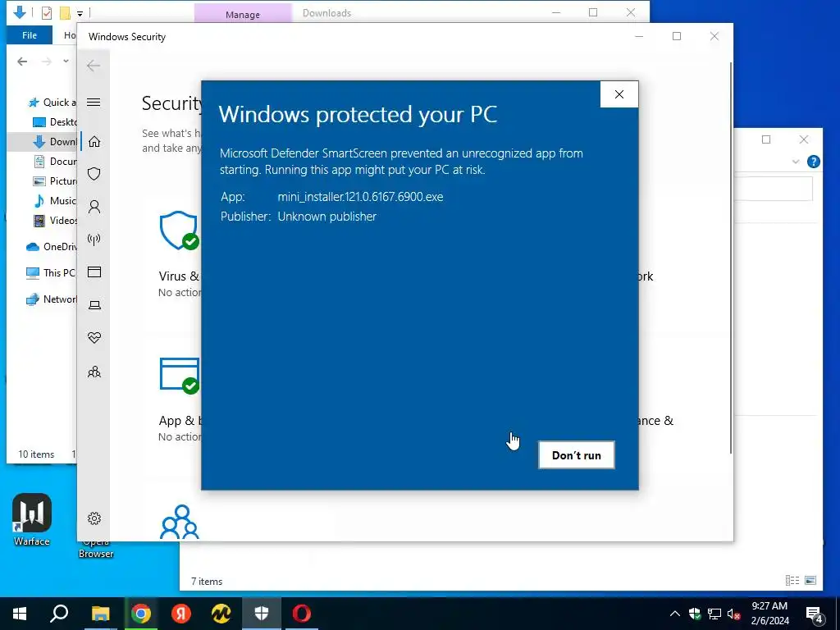Open Quick Access Toolbar customize dropdown
The width and height of the screenshot is (840, 630).
coord(80,13)
